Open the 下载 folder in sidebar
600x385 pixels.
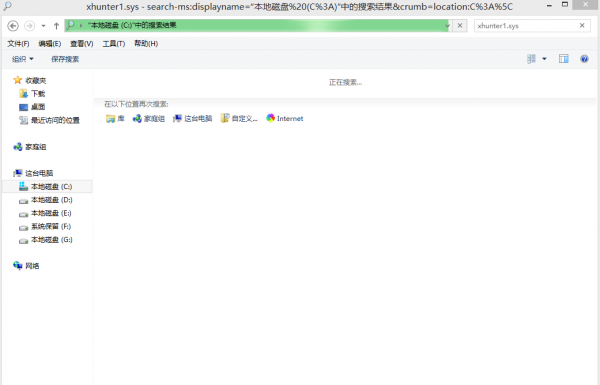pyautogui.click(x=32, y=93)
